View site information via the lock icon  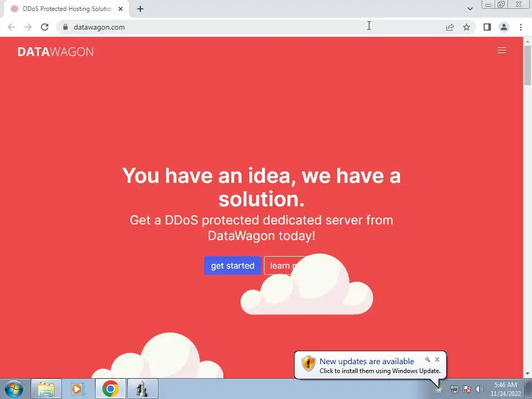tap(65, 27)
